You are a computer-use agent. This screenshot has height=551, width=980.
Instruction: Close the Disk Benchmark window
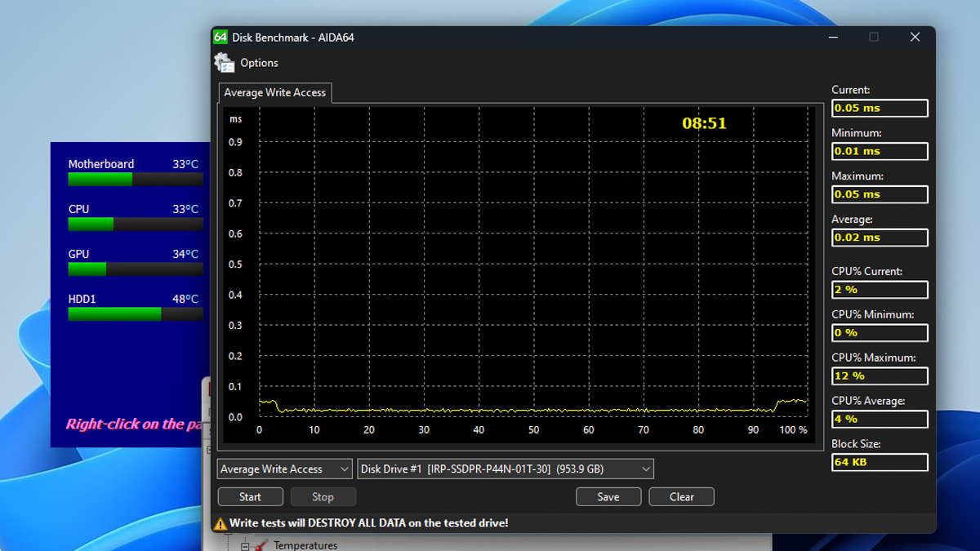pos(915,38)
